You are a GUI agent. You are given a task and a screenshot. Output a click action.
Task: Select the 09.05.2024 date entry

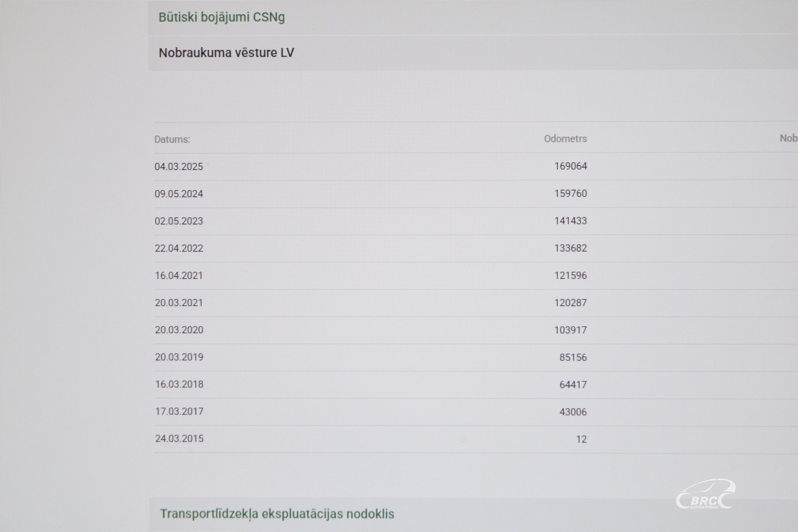(179, 194)
